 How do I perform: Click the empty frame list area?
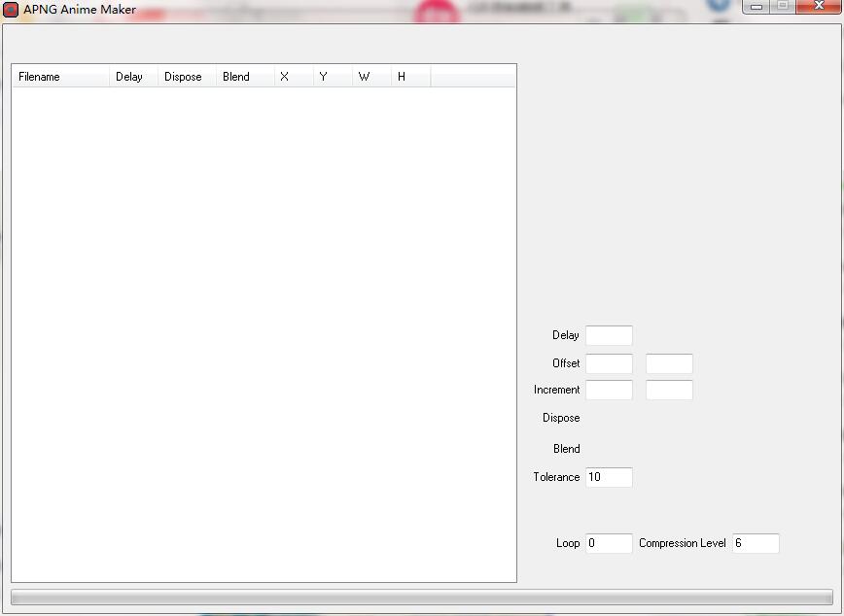pyautogui.click(x=264, y=330)
